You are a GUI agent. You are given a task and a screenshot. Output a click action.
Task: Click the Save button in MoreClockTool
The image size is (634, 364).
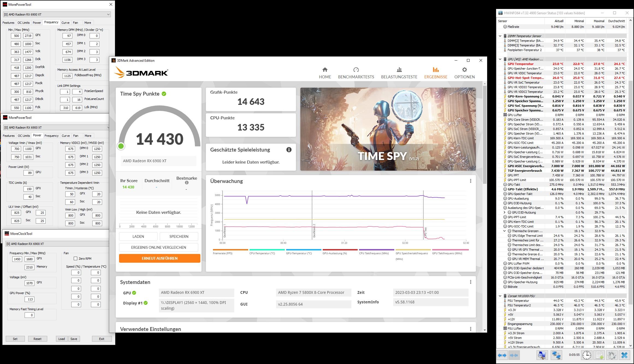coord(74,339)
